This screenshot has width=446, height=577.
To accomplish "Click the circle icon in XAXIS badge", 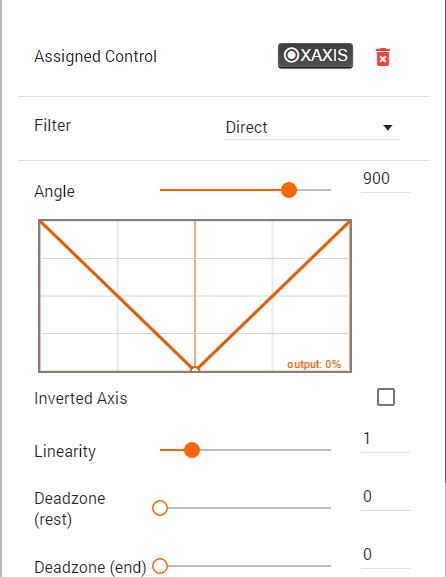I will pyautogui.click(x=291, y=55).
